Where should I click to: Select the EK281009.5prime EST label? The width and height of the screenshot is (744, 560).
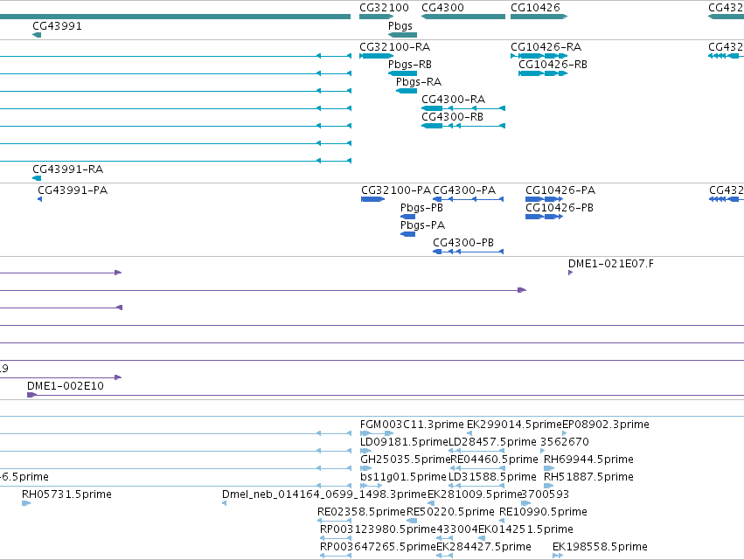coord(475,495)
